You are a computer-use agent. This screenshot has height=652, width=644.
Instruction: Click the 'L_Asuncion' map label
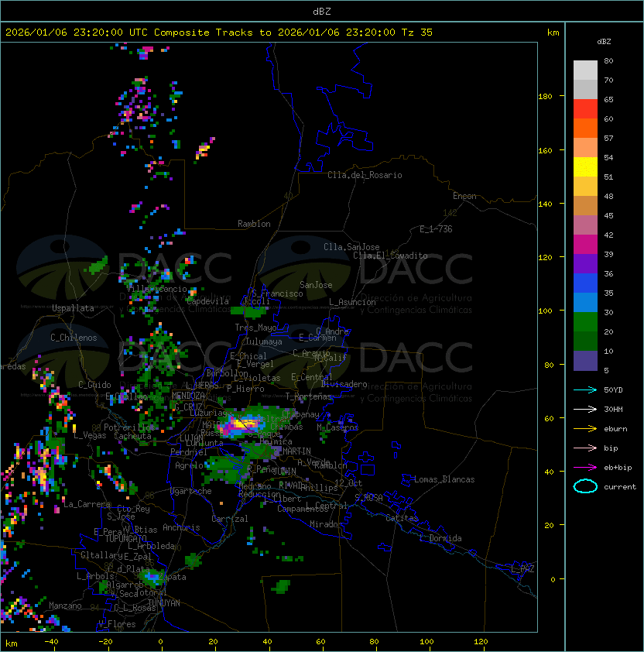click(x=352, y=302)
